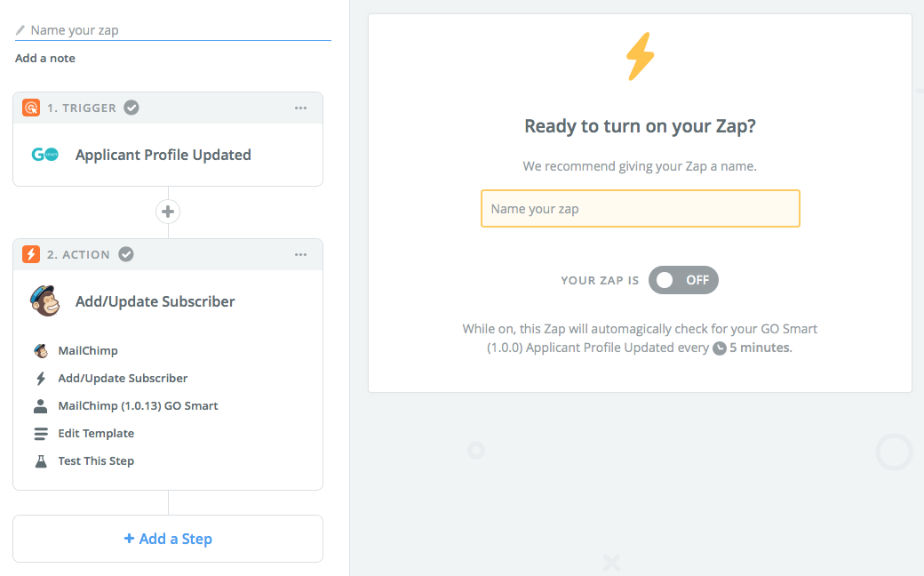Click the person icon for MailChimp account

41,405
